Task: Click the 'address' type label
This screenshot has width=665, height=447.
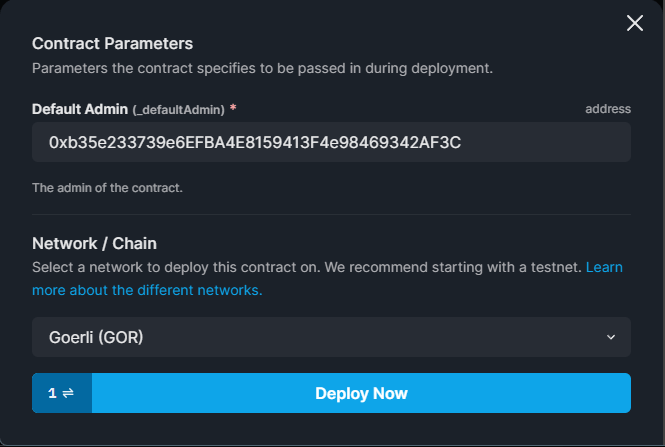Action: pyautogui.click(x=608, y=109)
